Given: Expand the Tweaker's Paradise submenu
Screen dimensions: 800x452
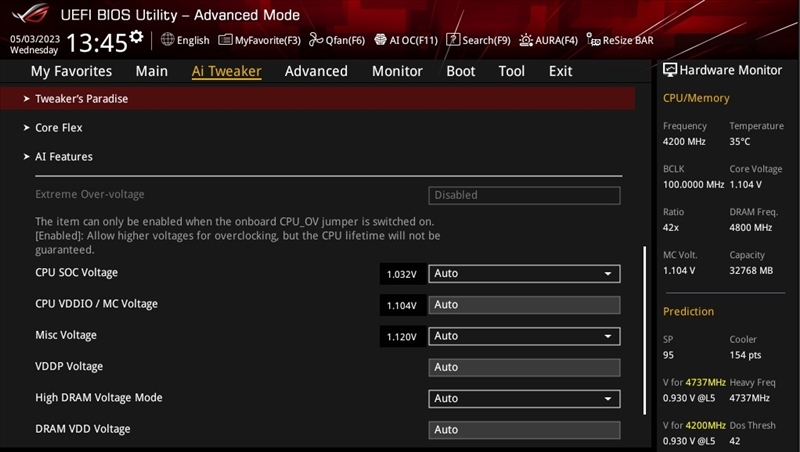Looking at the screenshot, I should click(317, 98).
